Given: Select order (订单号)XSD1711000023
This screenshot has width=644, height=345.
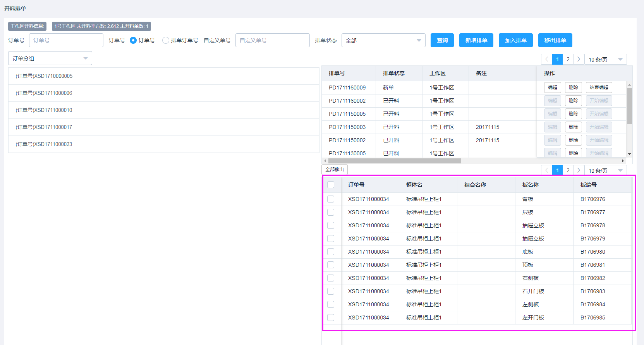Looking at the screenshot, I should (x=163, y=144).
